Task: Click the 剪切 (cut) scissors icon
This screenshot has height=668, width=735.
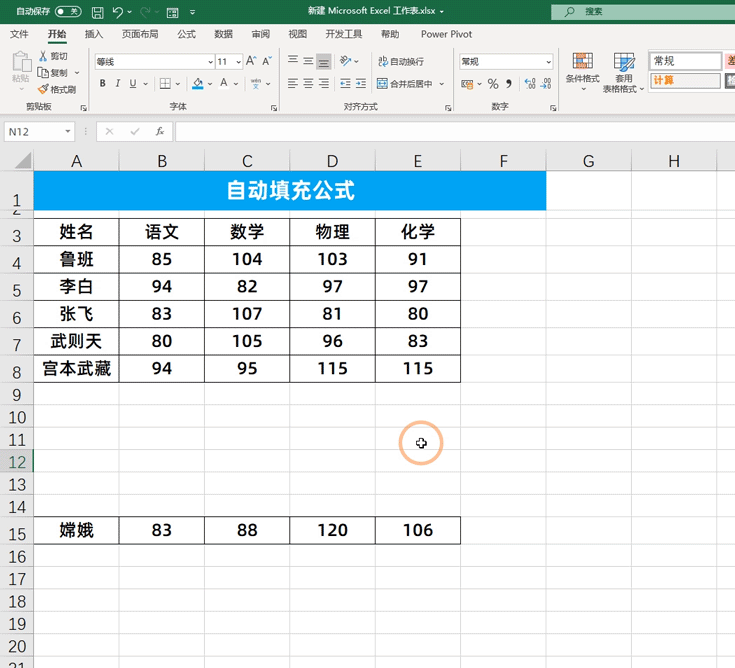Action: [x=43, y=56]
